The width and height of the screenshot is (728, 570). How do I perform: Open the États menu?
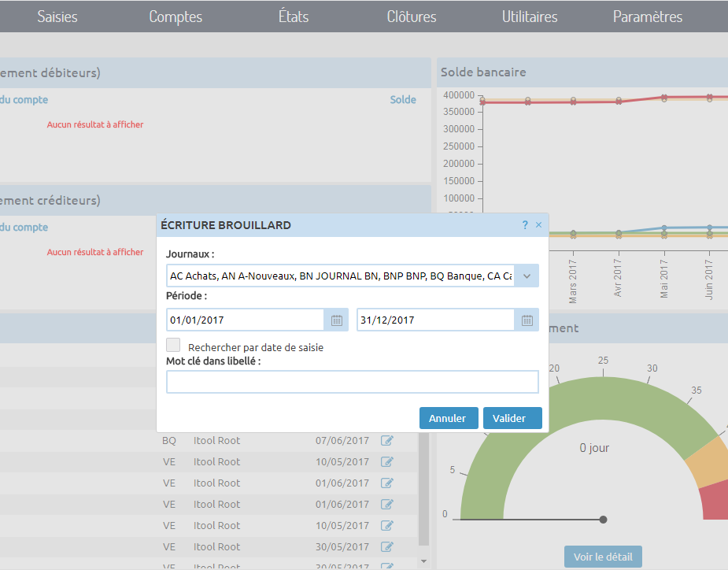click(x=294, y=17)
